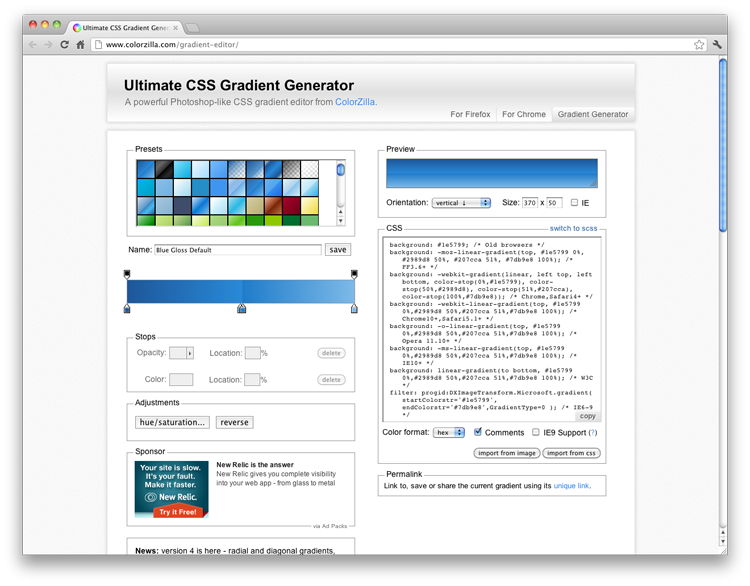Click the page vertical scrollbar thumb
The width and height of the screenshot is (750, 586).
(723, 145)
